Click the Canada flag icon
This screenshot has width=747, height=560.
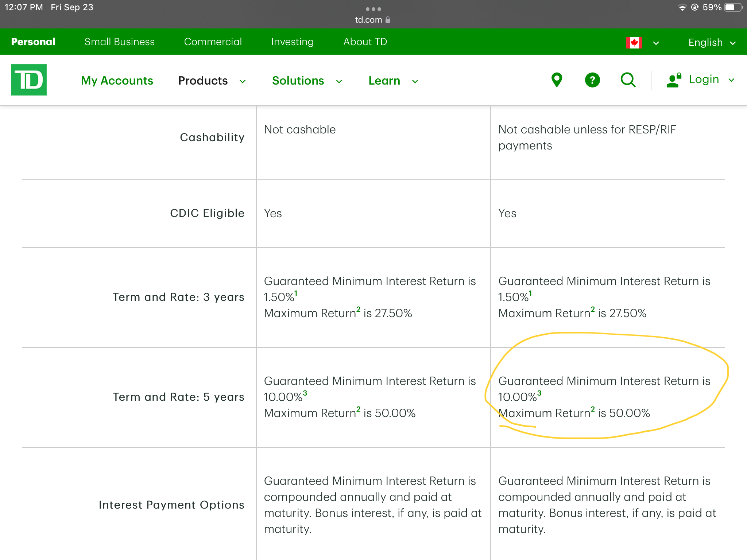tap(634, 43)
